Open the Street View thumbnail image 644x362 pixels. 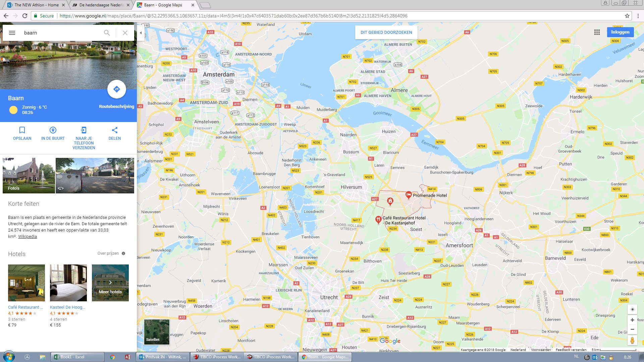95,176
